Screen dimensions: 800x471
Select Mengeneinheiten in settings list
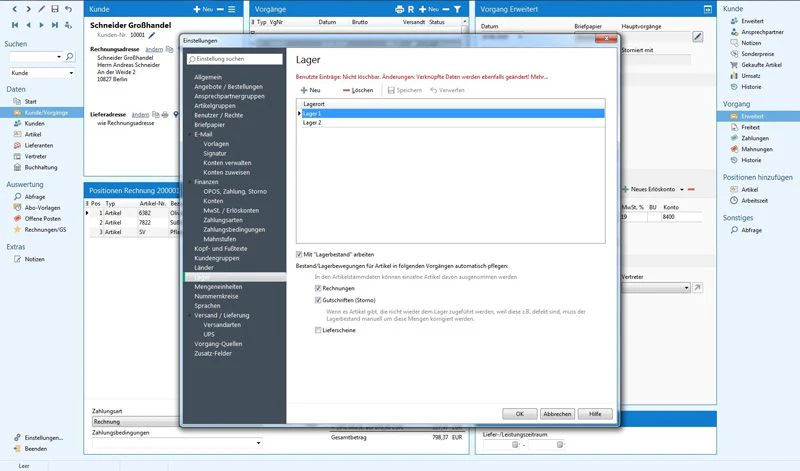[x=216, y=287]
